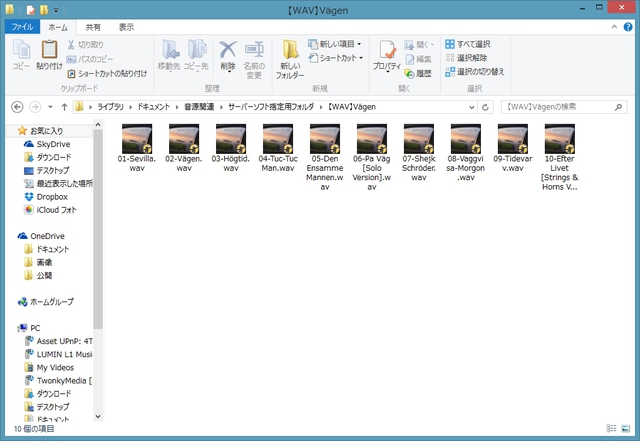Open the address bar history dropdown arrow
Screen dimensions: 640x441
pos(473,105)
